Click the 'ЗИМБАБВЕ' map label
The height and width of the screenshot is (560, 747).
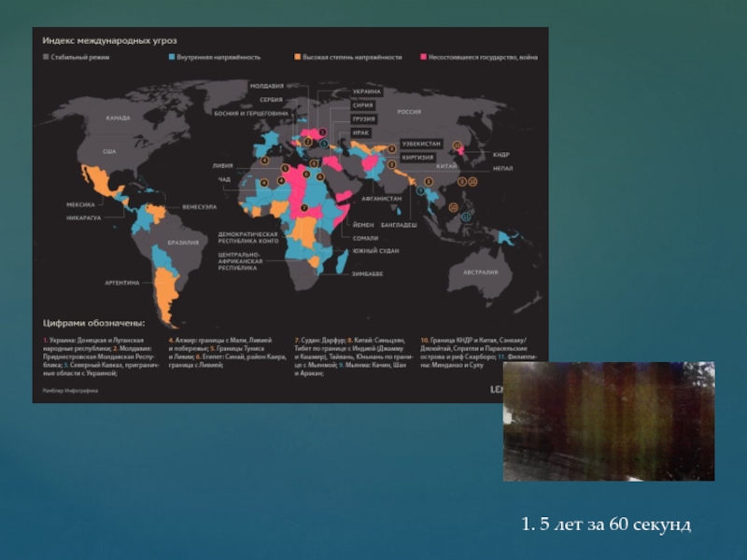pos(367,274)
